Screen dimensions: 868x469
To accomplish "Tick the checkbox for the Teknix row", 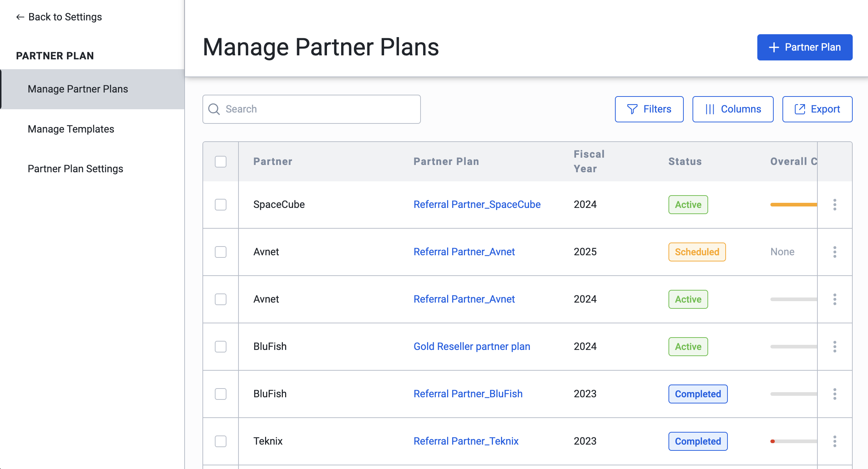I will [x=221, y=441].
